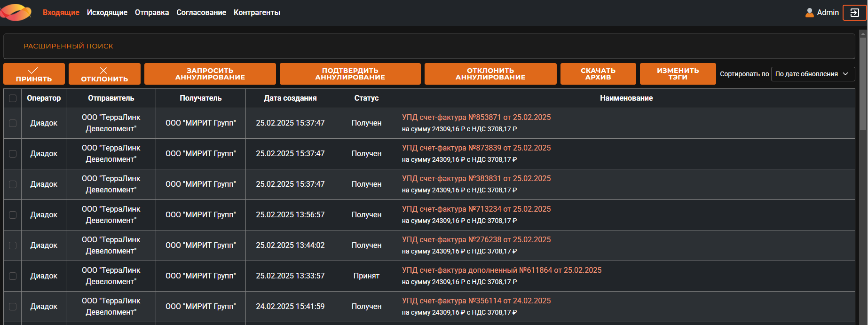Image resolution: width=868 pixels, height=325 pixels.
Task: Click date cell 24.02.2025 15:41:59
Action: click(x=290, y=307)
